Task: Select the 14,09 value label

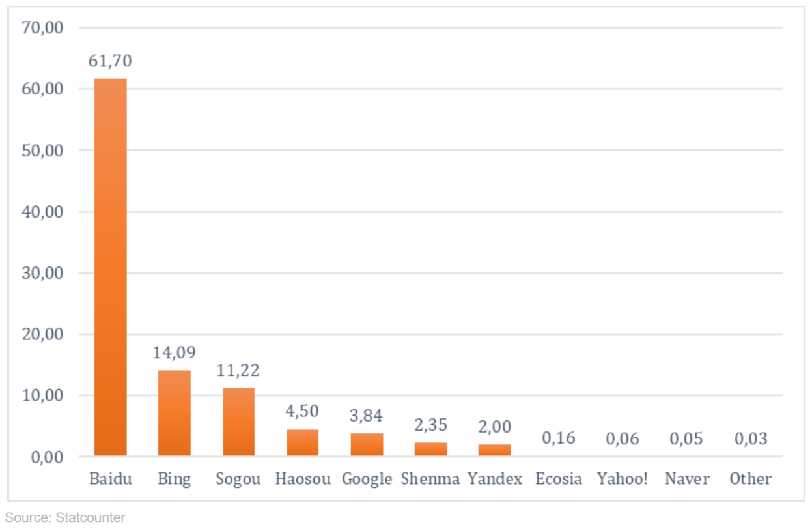Action: (175, 352)
